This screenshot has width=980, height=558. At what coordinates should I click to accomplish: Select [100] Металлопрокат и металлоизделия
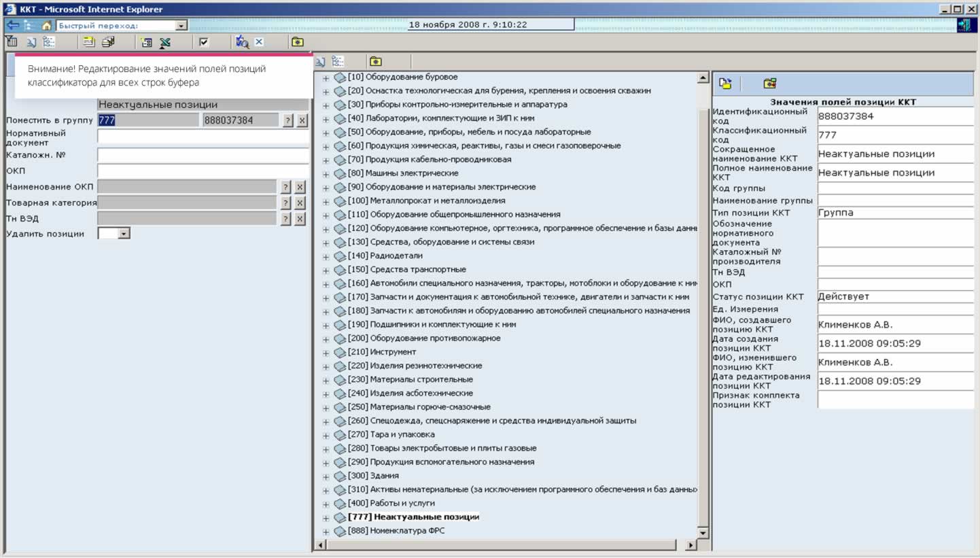(x=426, y=200)
